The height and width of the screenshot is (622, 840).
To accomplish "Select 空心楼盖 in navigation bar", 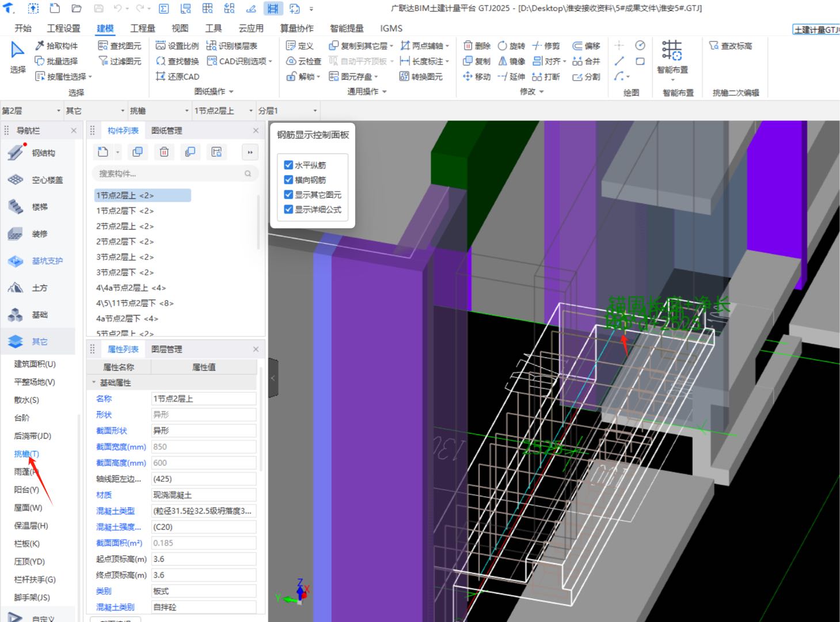I will (x=38, y=180).
